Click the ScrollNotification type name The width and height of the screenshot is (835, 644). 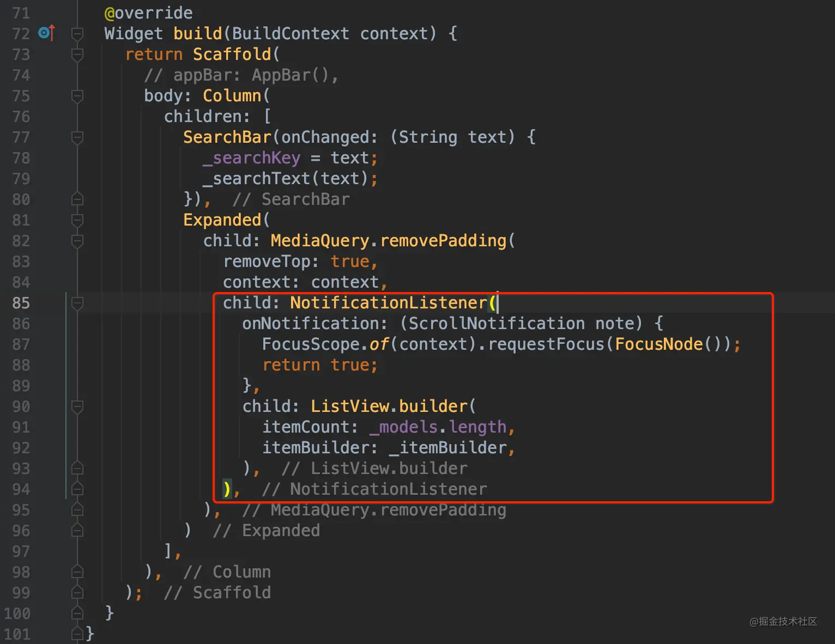497,324
